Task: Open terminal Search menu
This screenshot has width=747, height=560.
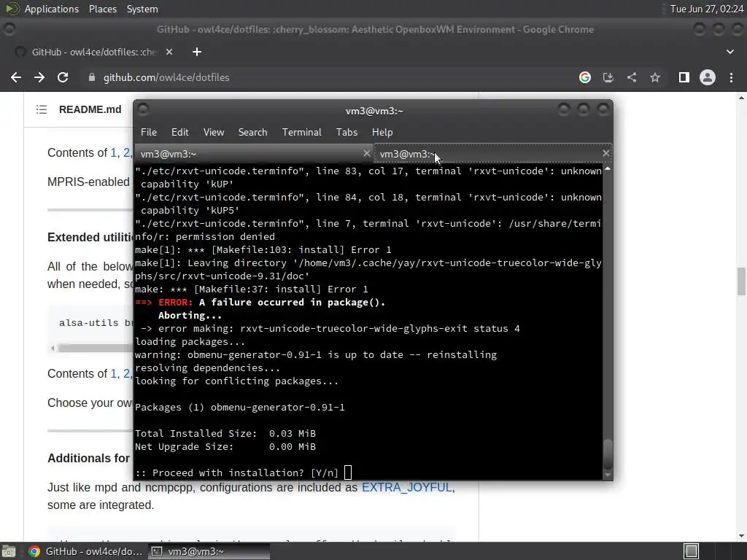Action: [x=252, y=133]
